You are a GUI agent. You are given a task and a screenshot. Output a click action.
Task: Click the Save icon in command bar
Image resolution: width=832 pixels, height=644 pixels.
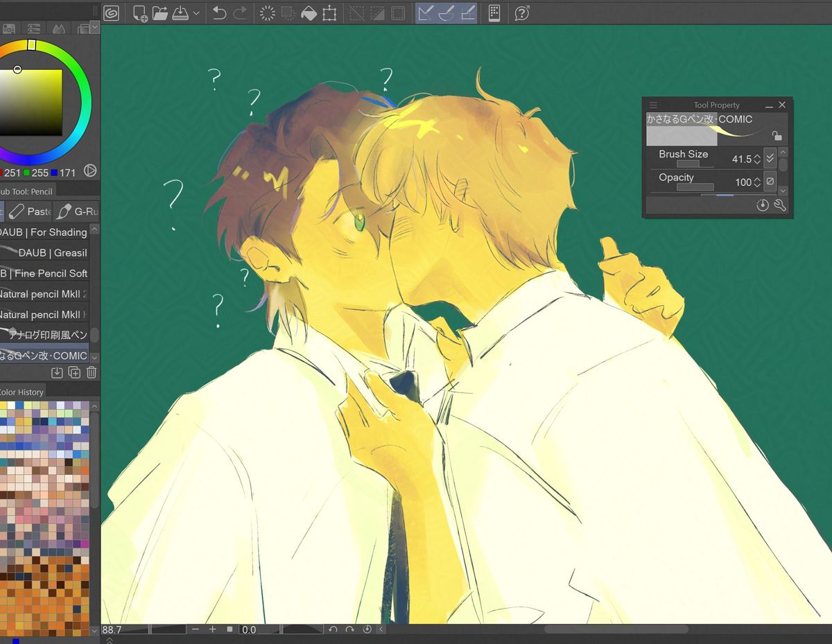[x=180, y=12]
